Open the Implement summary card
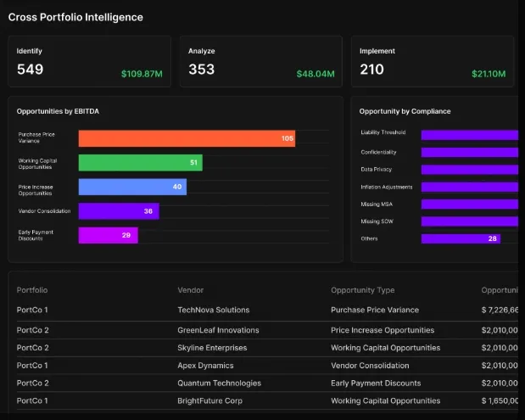The width and height of the screenshot is (525, 420). pos(433,61)
